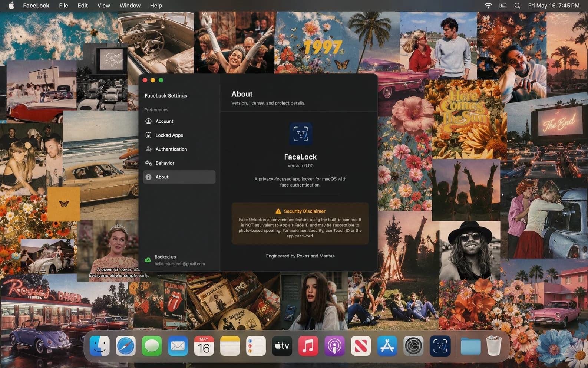Open Control Center in menu bar
The width and height of the screenshot is (588, 368).
coord(503,6)
